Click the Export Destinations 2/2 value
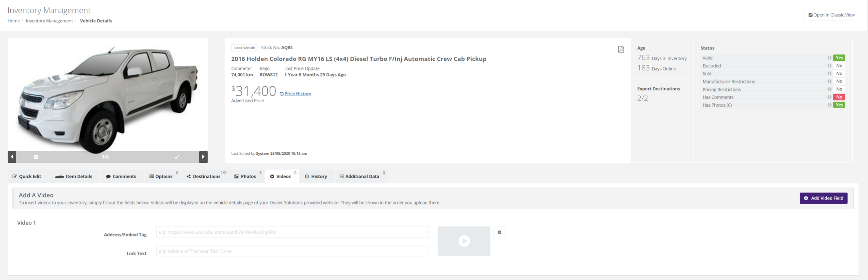868x280 pixels. [x=642, y=98]
